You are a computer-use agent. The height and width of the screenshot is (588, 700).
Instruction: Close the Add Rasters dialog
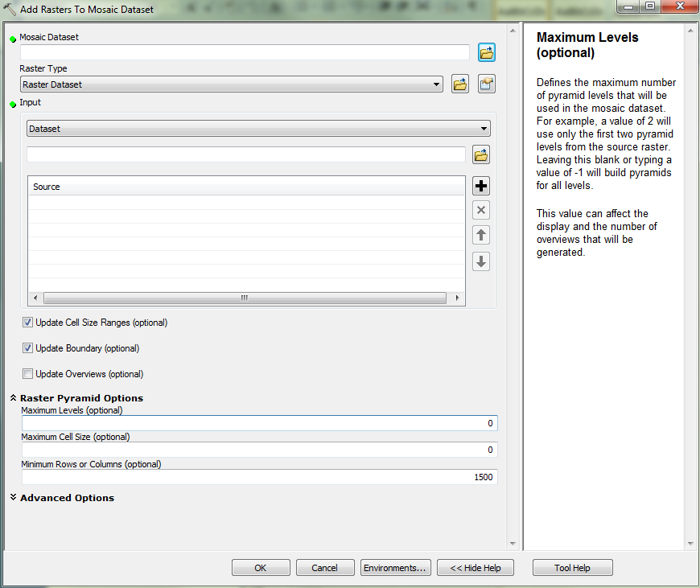pos(679,6)
